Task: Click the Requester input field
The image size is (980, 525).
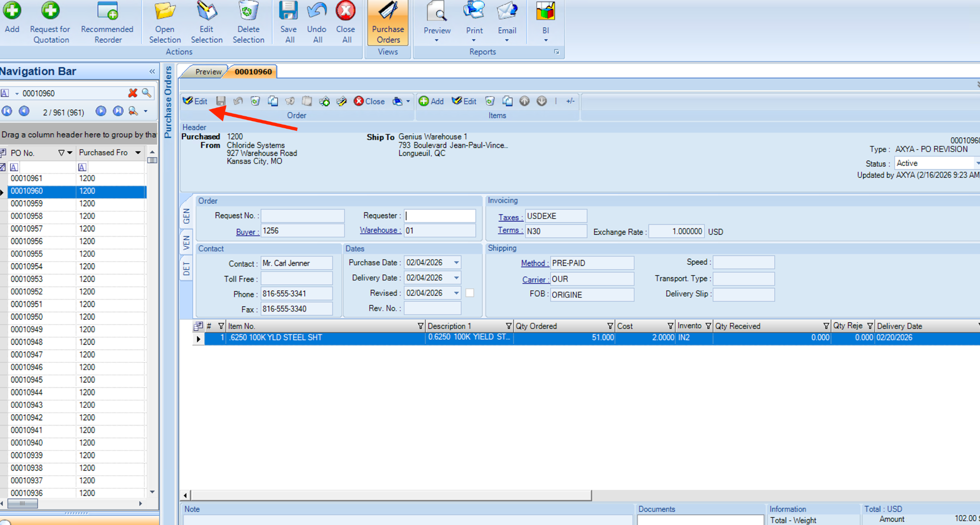Action: coord(440,216)
